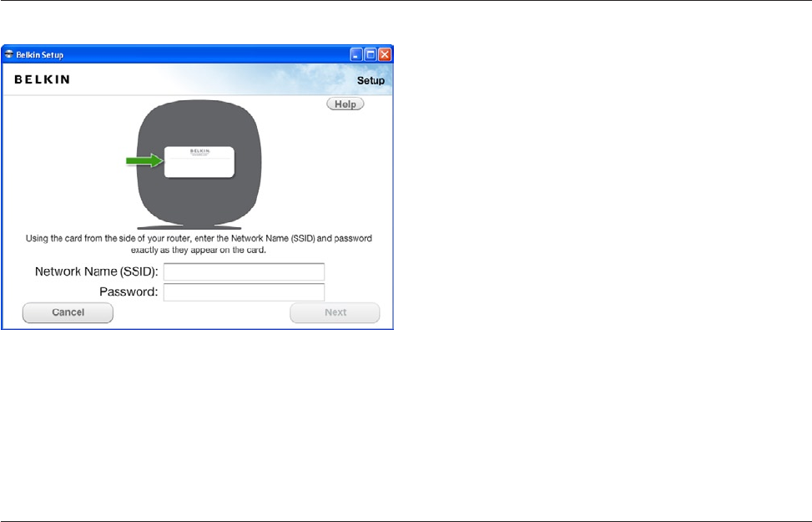Click the 'Using the card from the side' instruction text
This screenshot has height=522, width=812.
(x=199, y=244)
